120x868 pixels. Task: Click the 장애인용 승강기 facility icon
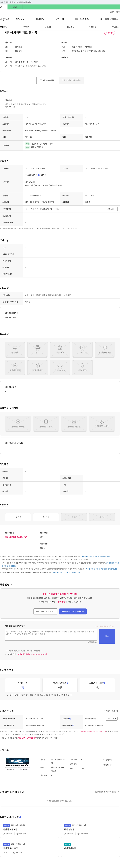(x=46, y=424)
